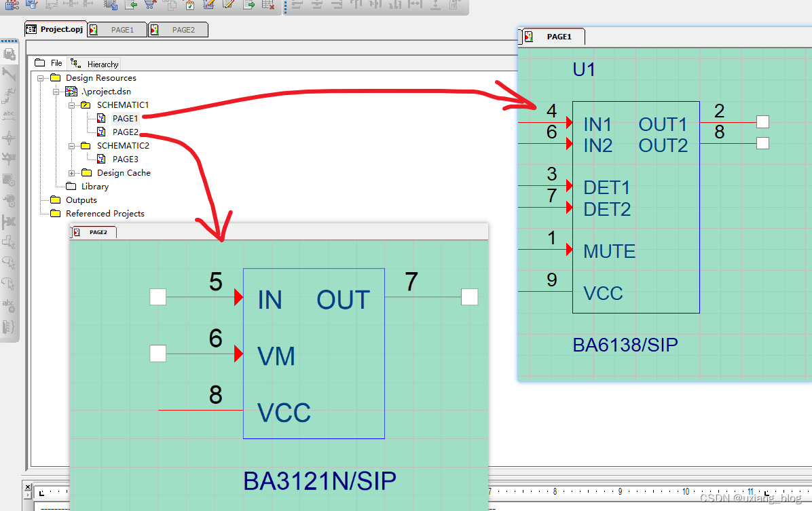812x511 pixels.
Task: Click the pin 8 endpoint box on OUT2
Action: point(763,143)
